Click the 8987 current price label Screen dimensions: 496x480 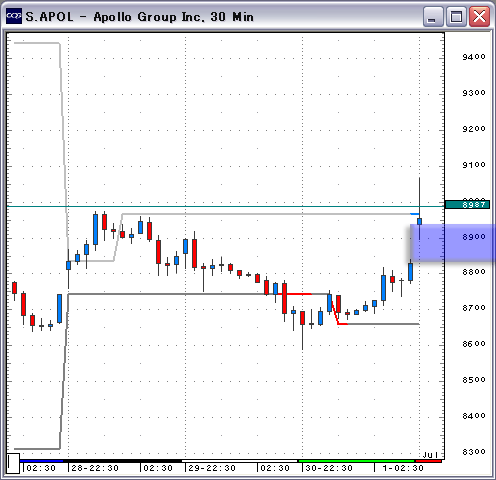click(x=467, y=204)
